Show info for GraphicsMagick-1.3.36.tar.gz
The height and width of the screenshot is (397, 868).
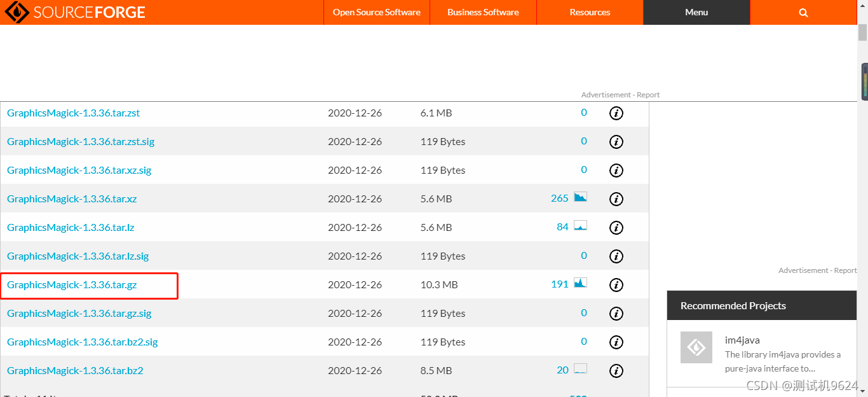click(616, 285)
